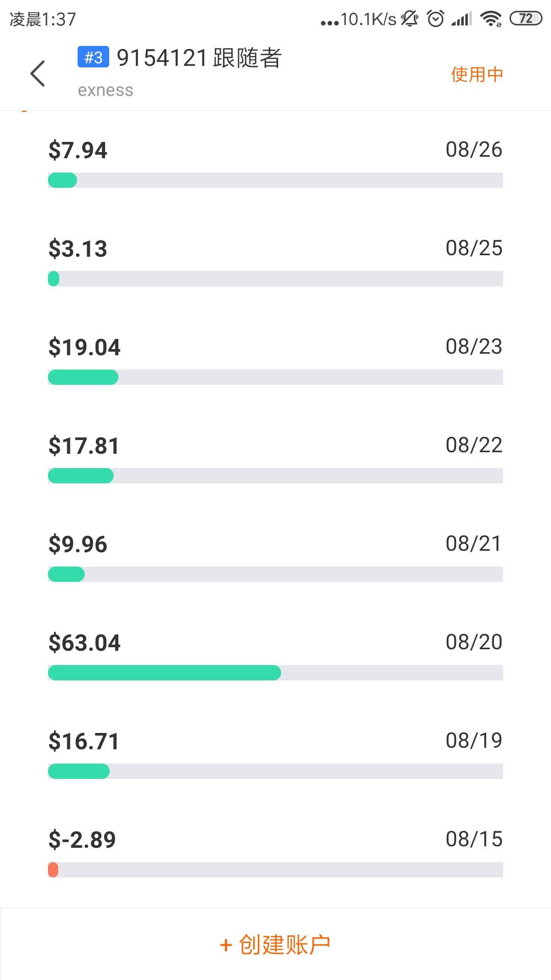Click the 创建账户 create account button

[275, 944]
